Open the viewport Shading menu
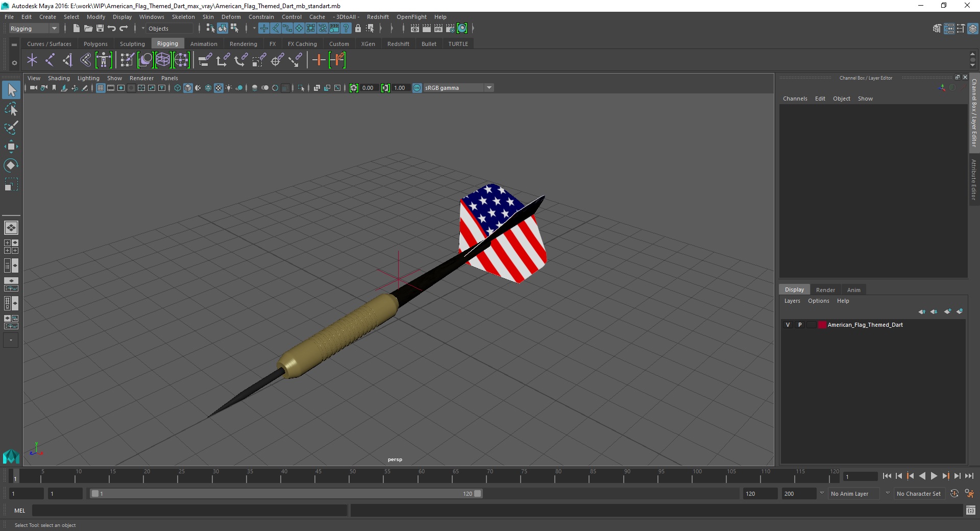Image resolution: width=980 pixels, height=531 pixels. click(59, 78)
